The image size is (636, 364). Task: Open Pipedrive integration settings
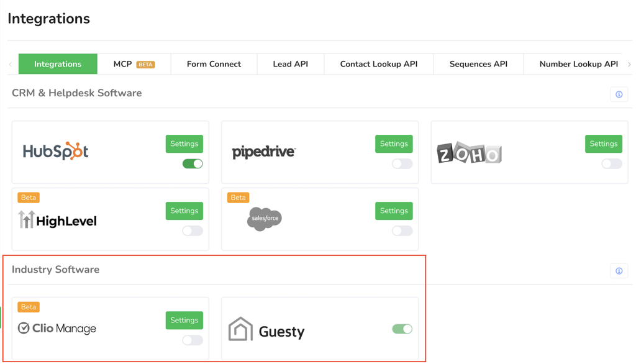coord(394,143)
